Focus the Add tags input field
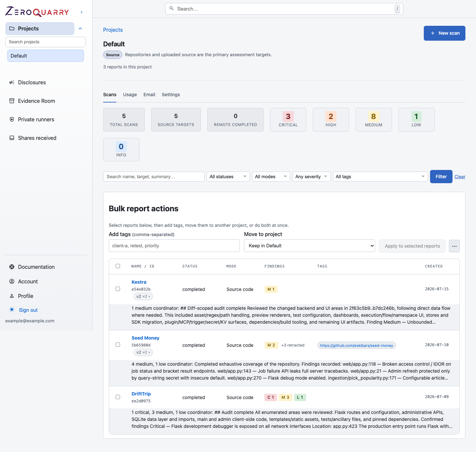The image size is (476, 452). 174,246
